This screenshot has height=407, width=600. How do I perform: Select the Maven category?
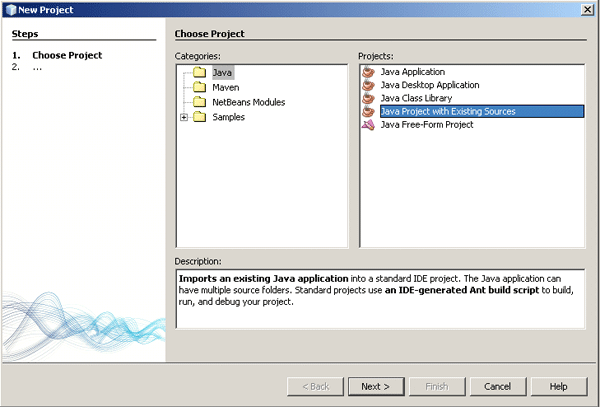coord(226,87)
